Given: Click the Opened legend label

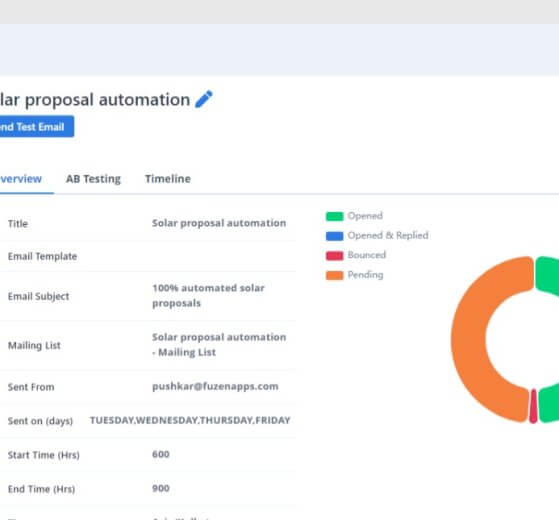Looking at the screenshot, I should pyautogui.click(x=365, y=216).
